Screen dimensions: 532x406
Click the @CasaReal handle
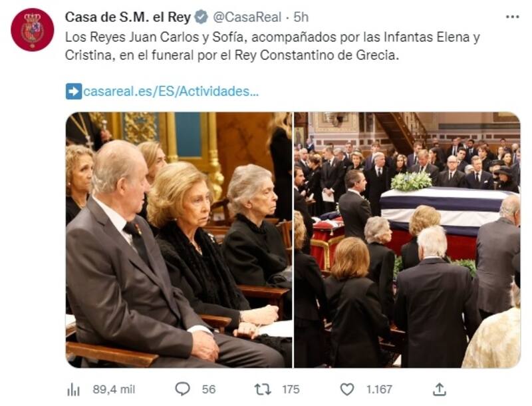[x=247, y=17]
